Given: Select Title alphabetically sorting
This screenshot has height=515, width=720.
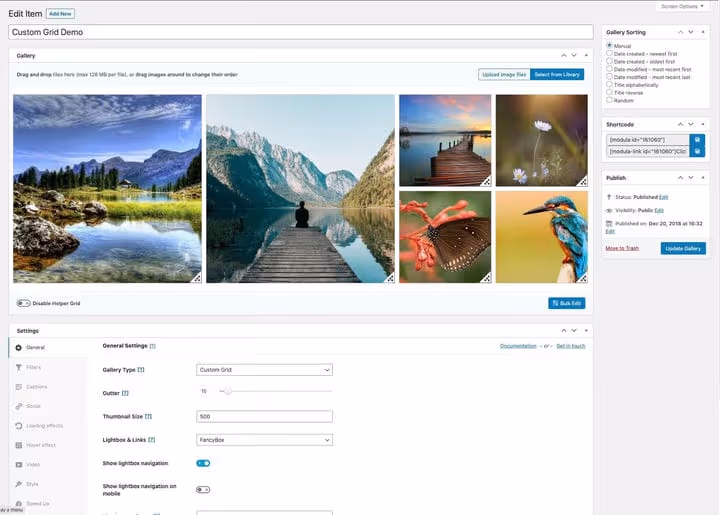Looking at the screenshot, I should [609, 84].
